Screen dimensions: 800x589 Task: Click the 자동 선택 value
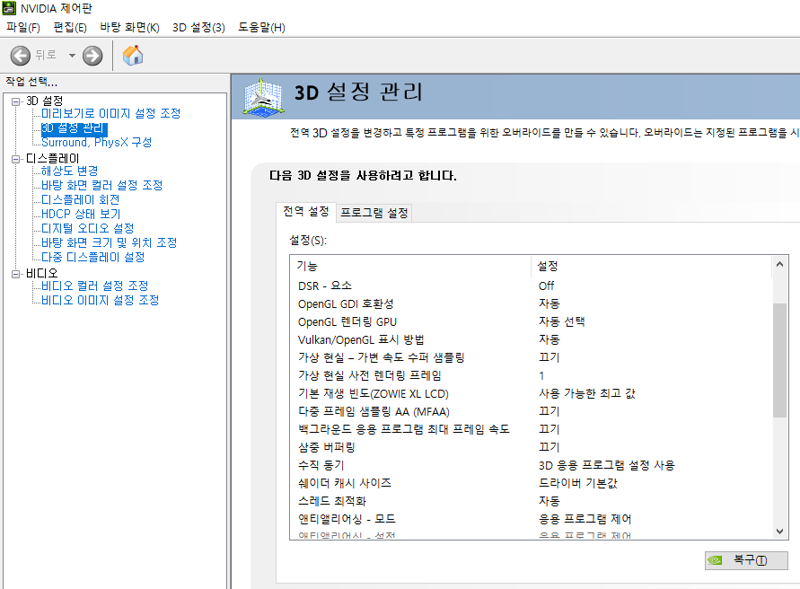tap(562, 322)
